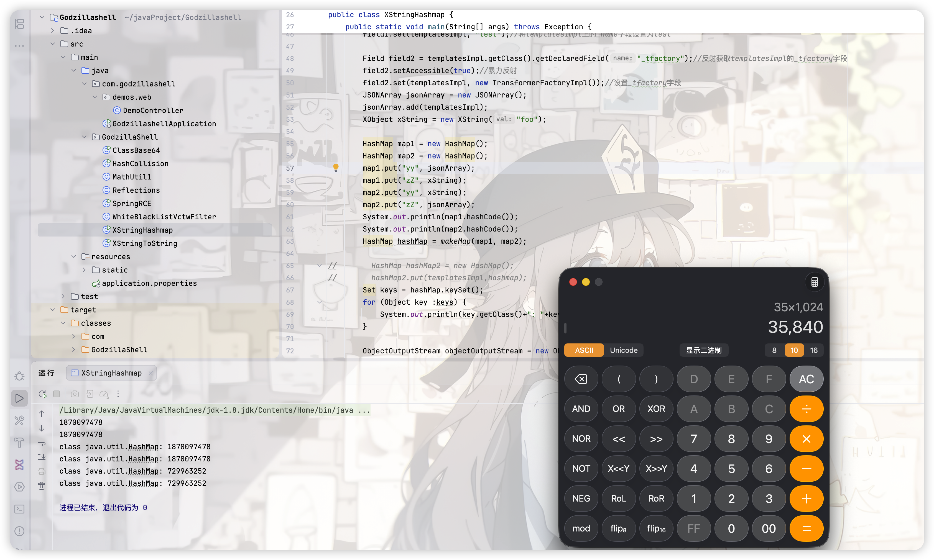The height and width of the screenshot is (560, 934).
Task: Collapse the resources folder
Action: click(74, 256)
